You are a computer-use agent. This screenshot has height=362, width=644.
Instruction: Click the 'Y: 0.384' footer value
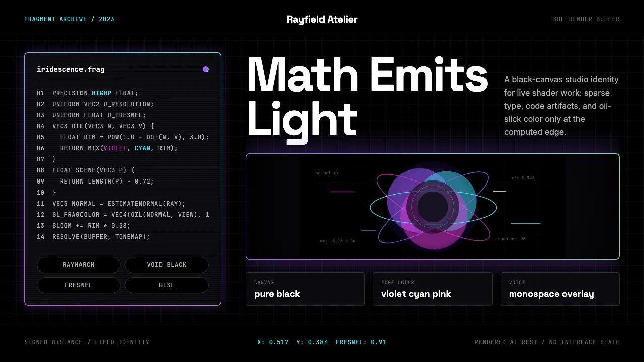(312, 342)
